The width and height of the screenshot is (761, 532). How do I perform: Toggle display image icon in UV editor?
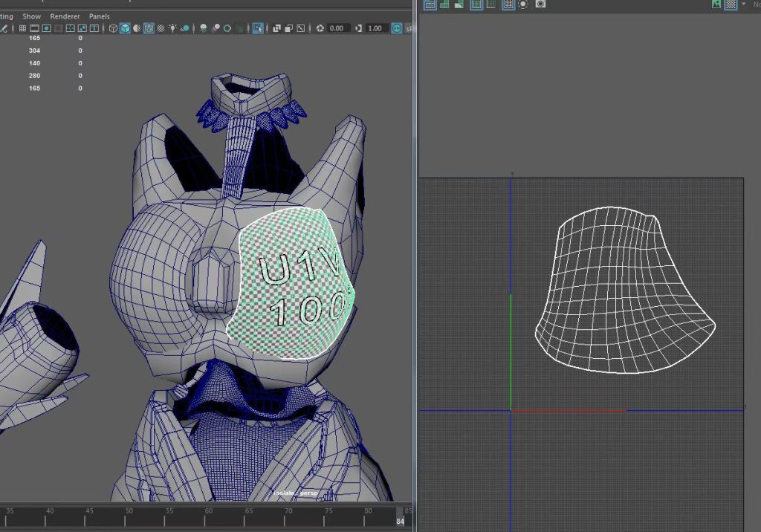pyautogui.click(x=716, y=4)
